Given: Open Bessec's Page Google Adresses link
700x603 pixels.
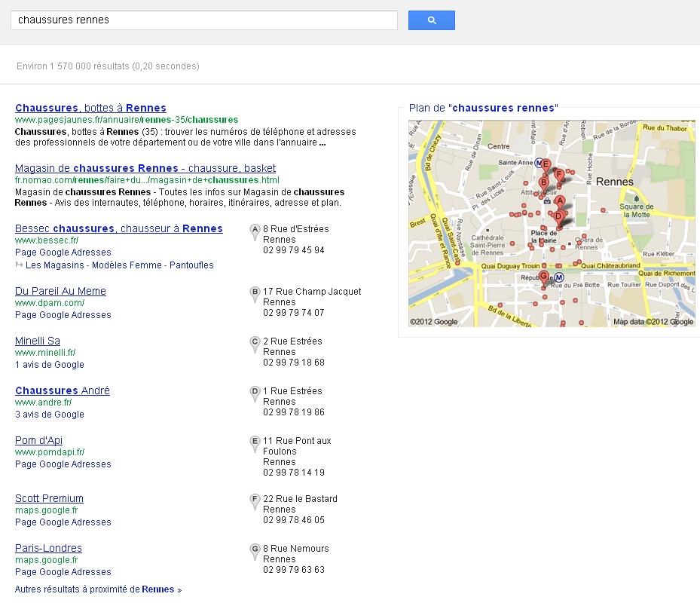Looking at the screenshot, I should point(63,253).
